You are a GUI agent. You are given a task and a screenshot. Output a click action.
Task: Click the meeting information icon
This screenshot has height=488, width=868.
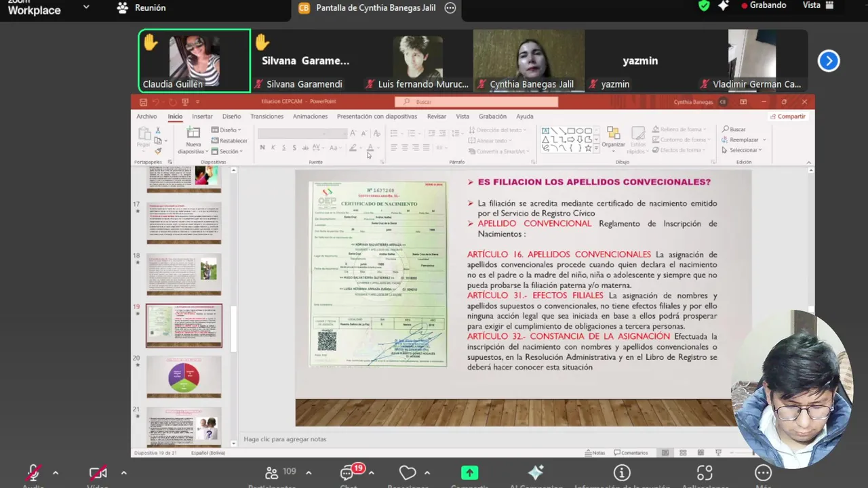click(x=622, y=472)
